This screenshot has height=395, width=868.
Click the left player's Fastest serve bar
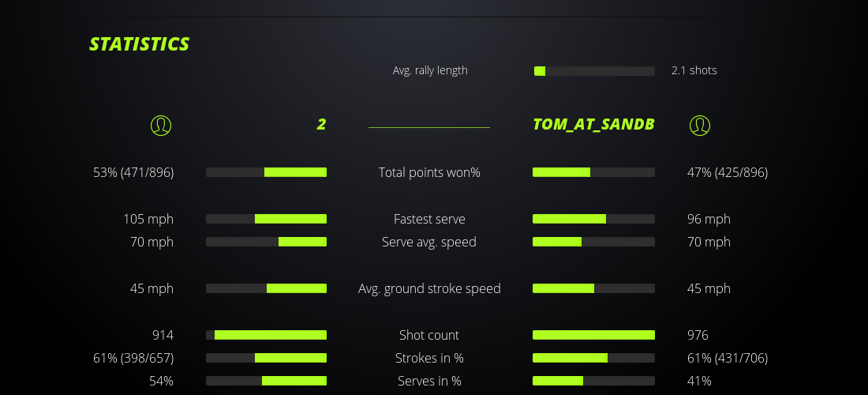tap(266, 219)
